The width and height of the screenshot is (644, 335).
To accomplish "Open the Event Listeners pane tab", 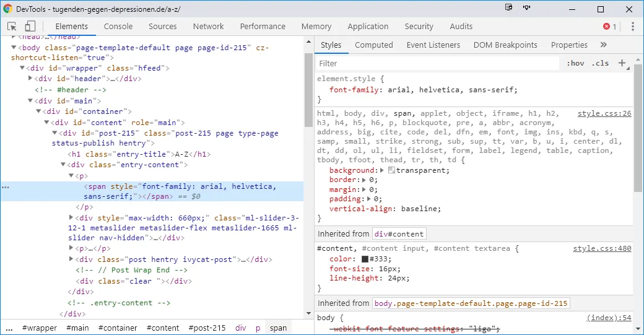I will click(x=433, y=45).
